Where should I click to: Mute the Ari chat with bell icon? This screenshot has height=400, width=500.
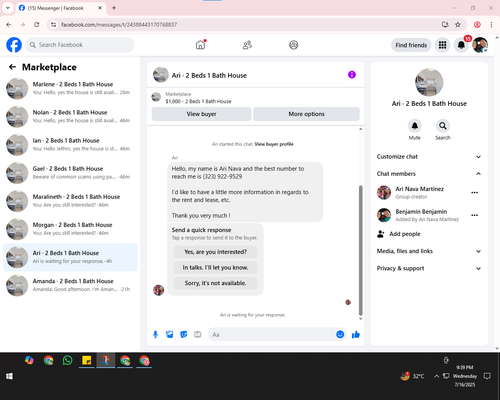[415, 126]
